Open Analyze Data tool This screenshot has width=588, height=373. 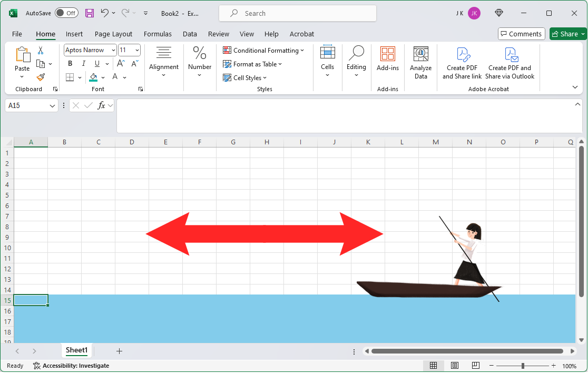(421, 63)
